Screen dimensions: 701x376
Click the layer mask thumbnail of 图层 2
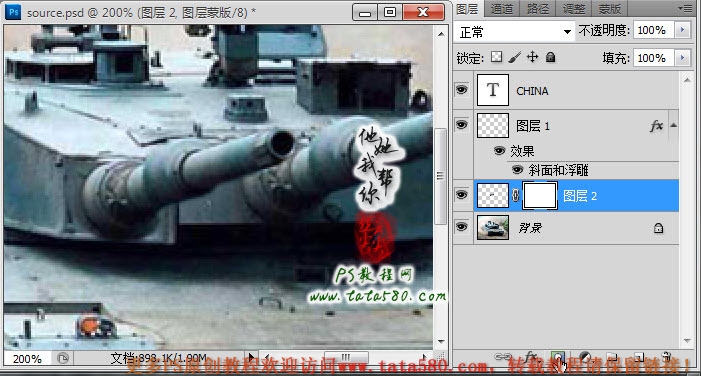click(x=540, y=195)
